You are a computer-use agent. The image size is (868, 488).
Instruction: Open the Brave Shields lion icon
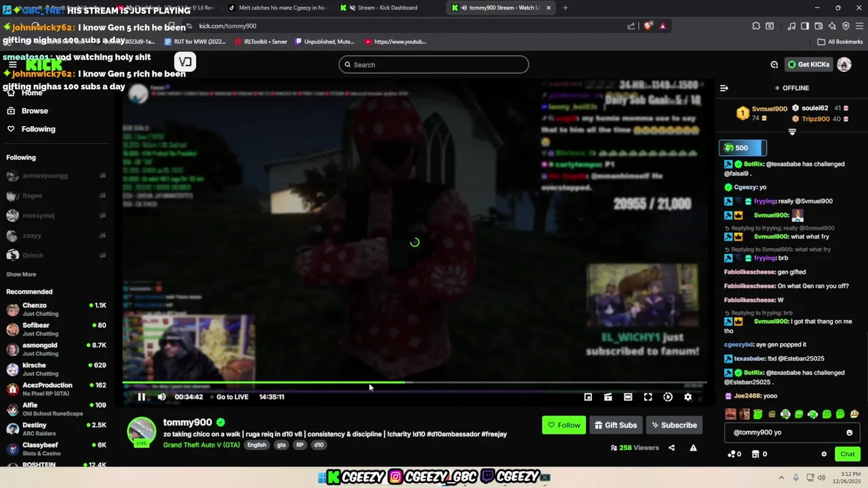[x=648, y=26]
